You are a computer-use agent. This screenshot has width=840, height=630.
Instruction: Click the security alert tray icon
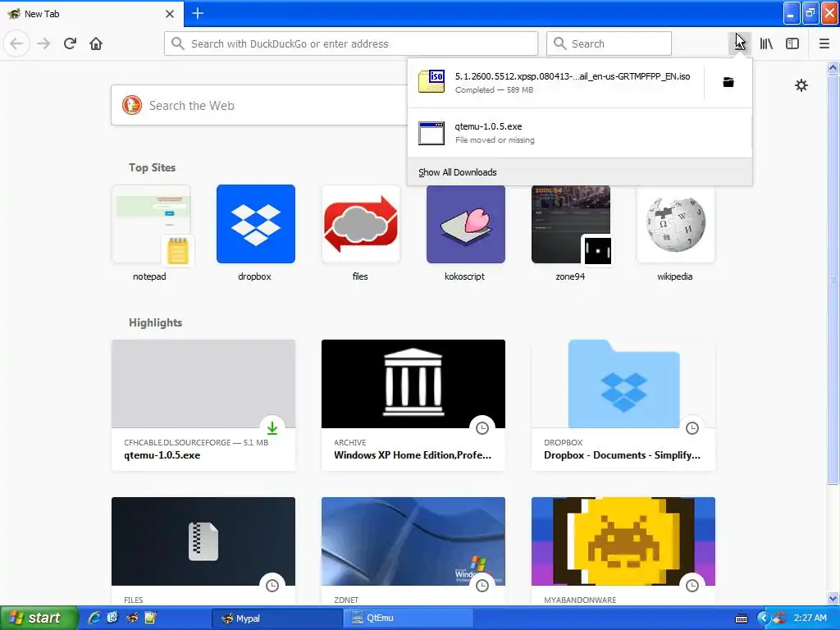click(779, 619)
